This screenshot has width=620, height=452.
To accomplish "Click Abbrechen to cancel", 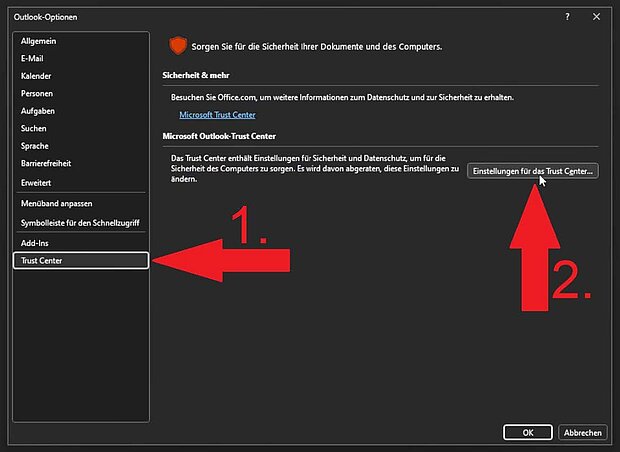I will click(x=582, y=433).
